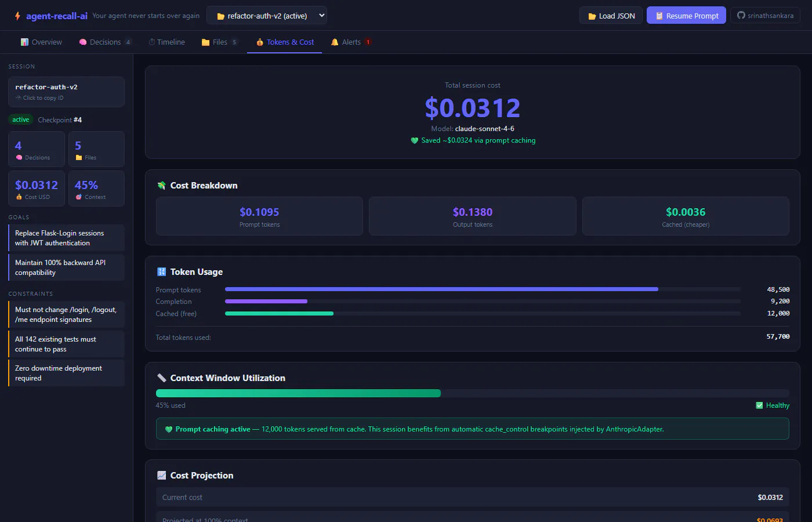The width and height of the screenshot is (812, 522).
Task: Click the green heart beside 'Prompt caching active'
Action: tap(169, 429)
